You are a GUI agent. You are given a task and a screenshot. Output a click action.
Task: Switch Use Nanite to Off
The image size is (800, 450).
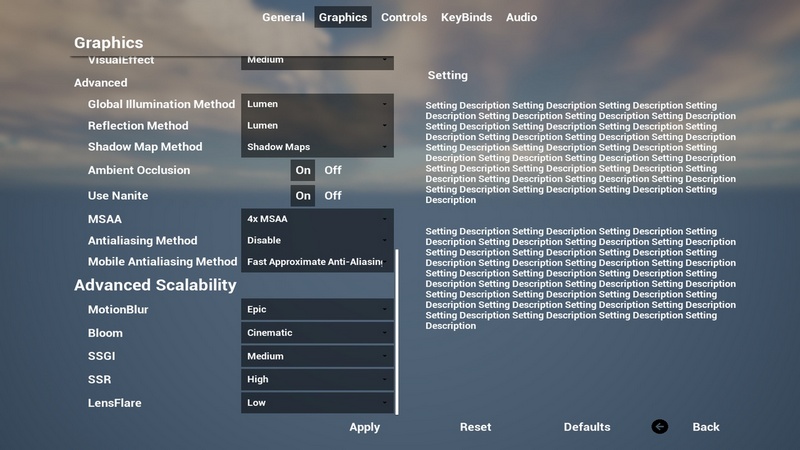coord(333,196)
